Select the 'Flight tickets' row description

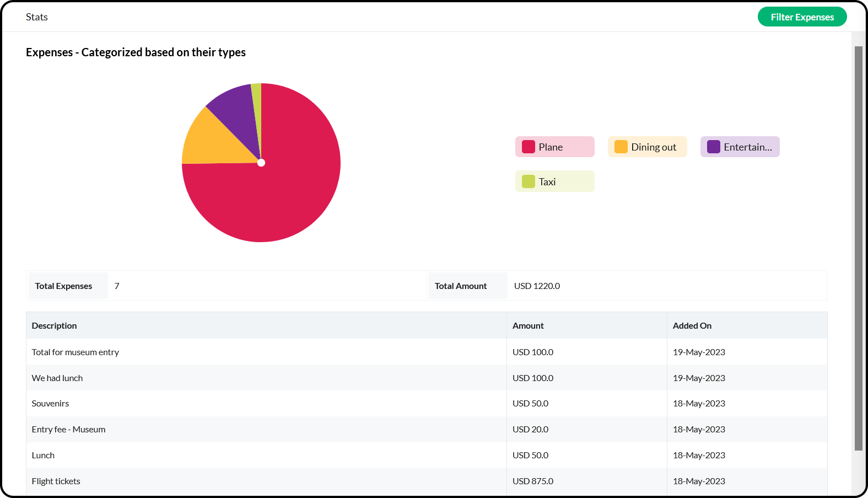56,481
